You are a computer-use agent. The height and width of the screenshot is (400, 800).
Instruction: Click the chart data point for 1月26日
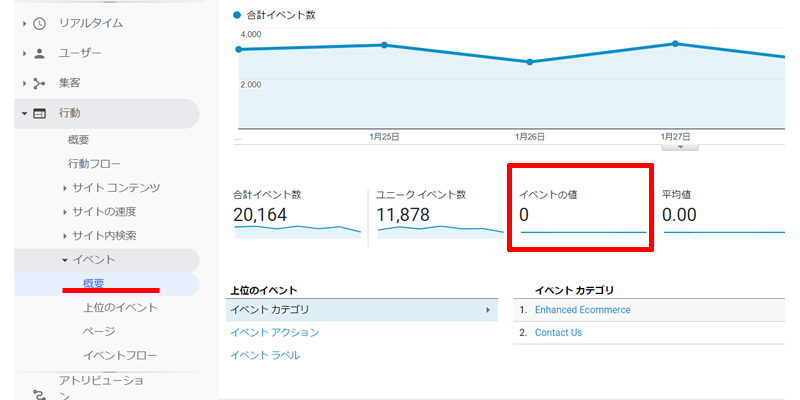click(x=530, y=62)
